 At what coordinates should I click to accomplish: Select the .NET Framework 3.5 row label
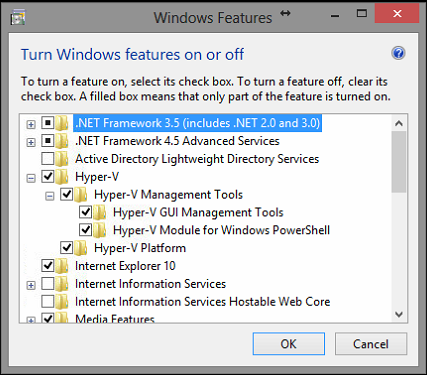pos(197,123)
